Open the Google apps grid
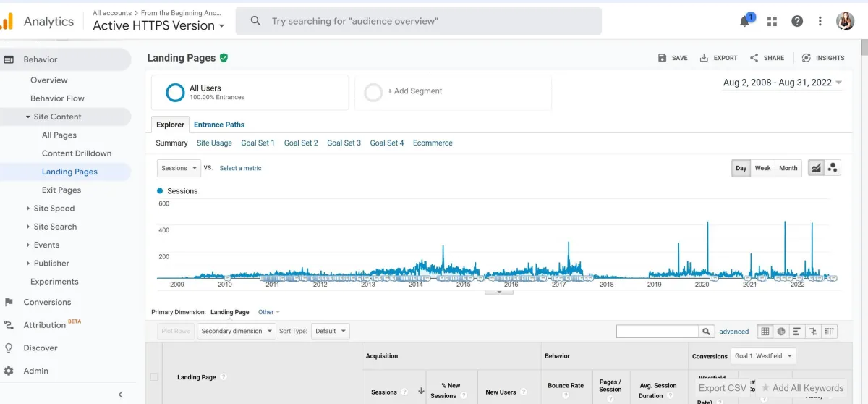Screen dimensions: 868x404 click(x=773, y=21)
